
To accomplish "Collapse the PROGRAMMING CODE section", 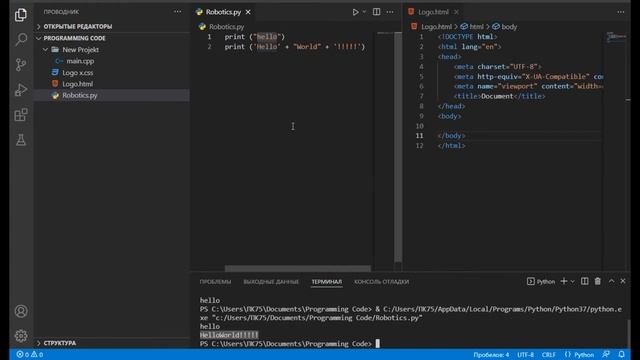I will [74, 38].
